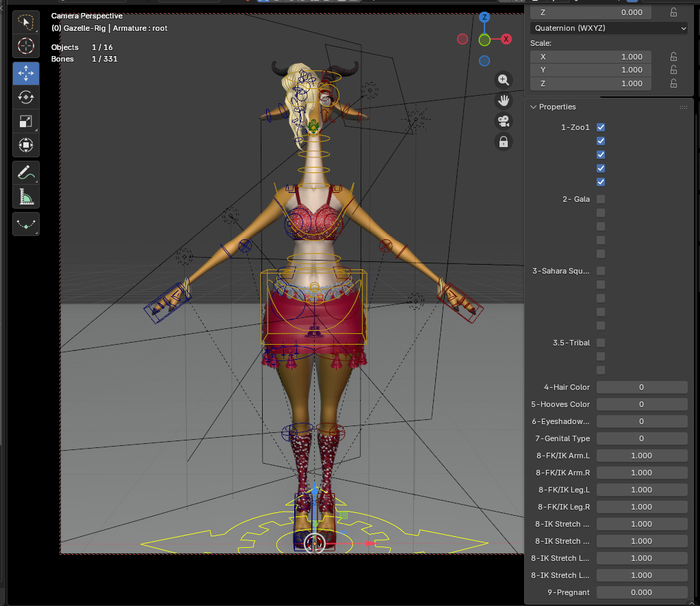
Task: Open the Quaternion (WXYZ) rotation mode dropdown
Action: coord(608,28)
